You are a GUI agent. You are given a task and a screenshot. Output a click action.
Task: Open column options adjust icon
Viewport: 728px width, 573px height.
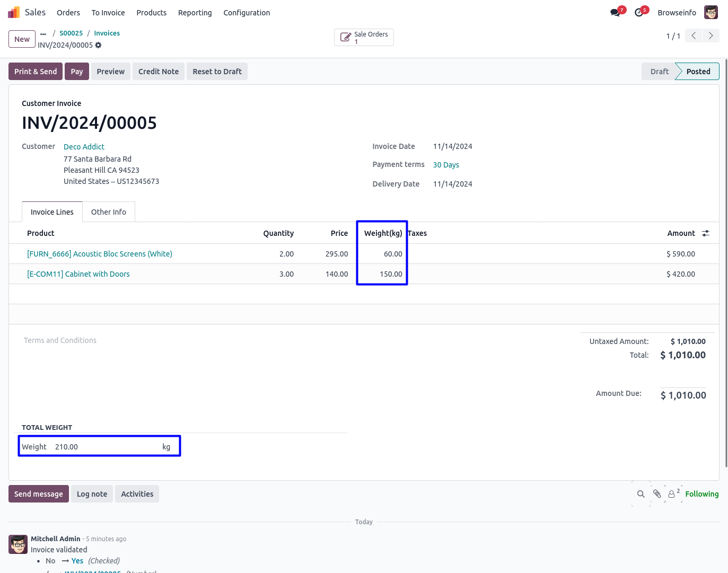click(x=705, y=233)
